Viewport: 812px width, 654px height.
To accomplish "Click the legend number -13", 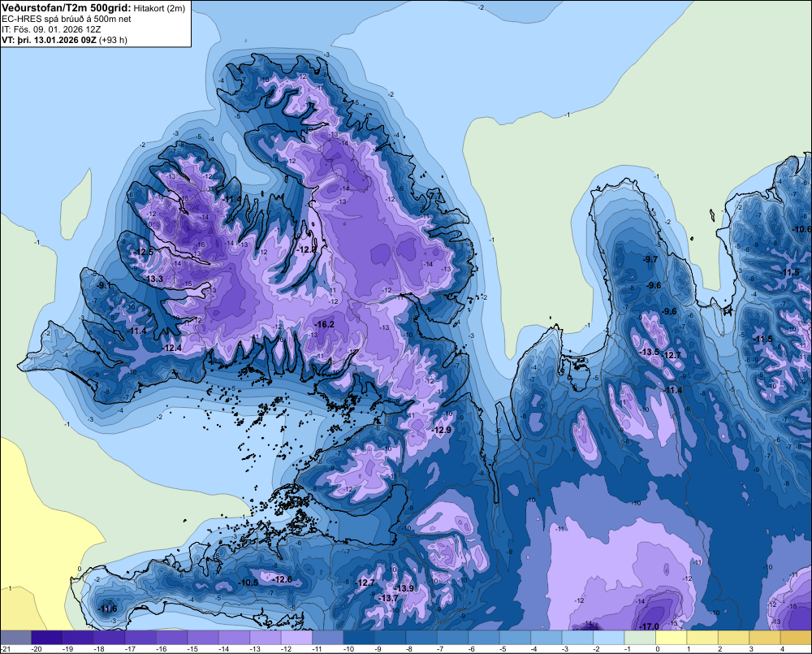I will [x=255, y=649].
